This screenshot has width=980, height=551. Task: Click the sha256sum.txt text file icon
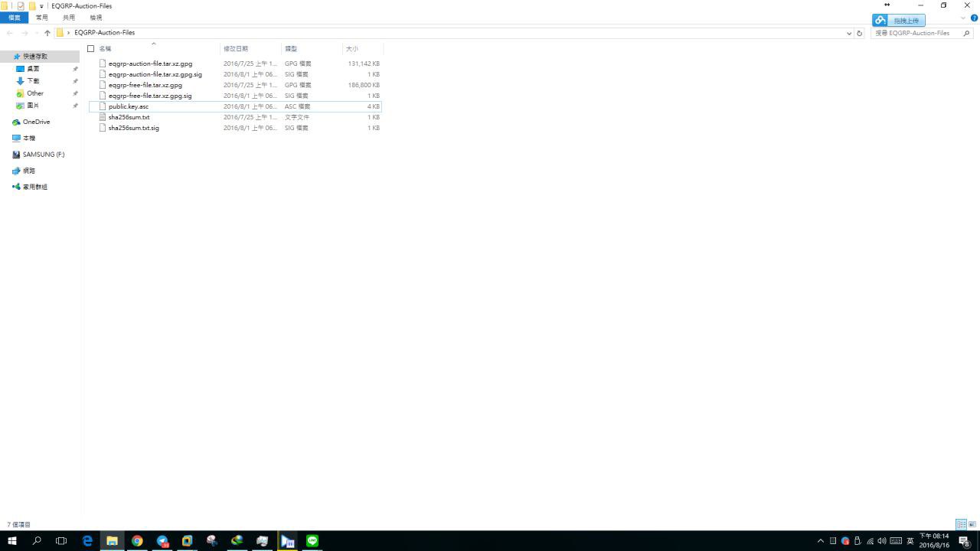click(x=102, y=117)
